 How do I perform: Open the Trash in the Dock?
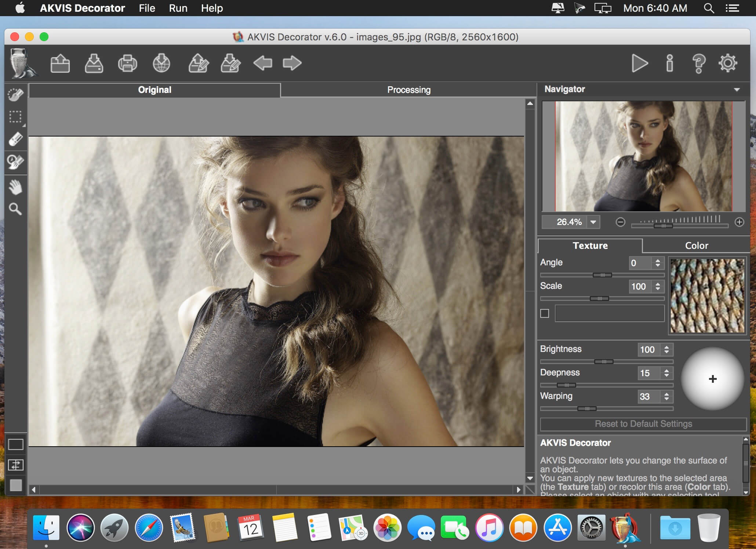tap(709, 528)
